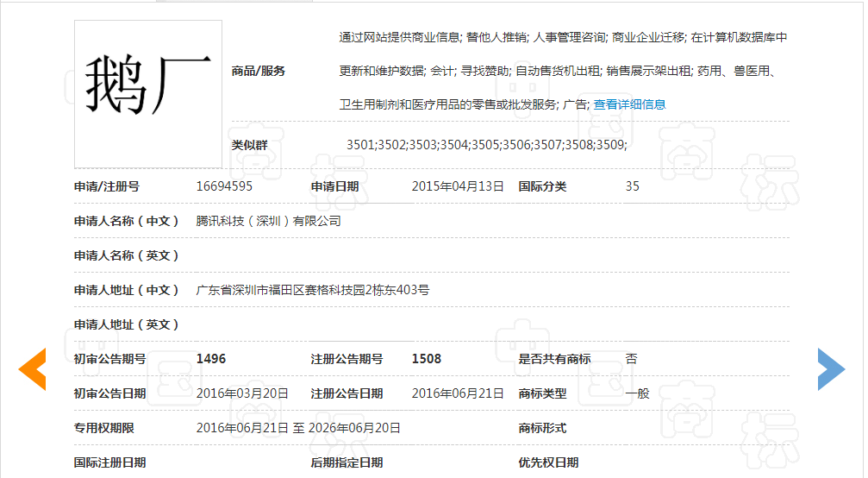Click the 是否共有商标 value 否
The width and height of the screenshot is (868, 478).
coord(631,359)
